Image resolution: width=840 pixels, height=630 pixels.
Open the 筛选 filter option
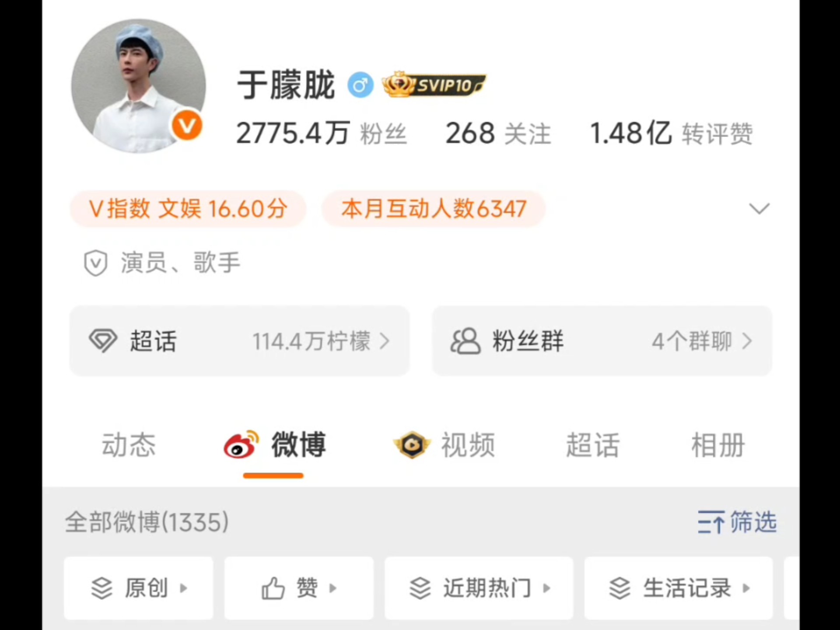[737, 522]
